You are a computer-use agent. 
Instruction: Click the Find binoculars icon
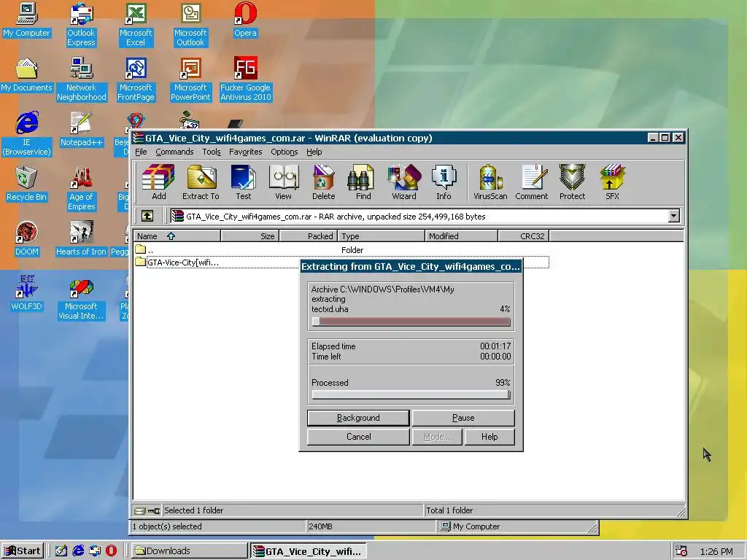[x=363, y=182]
